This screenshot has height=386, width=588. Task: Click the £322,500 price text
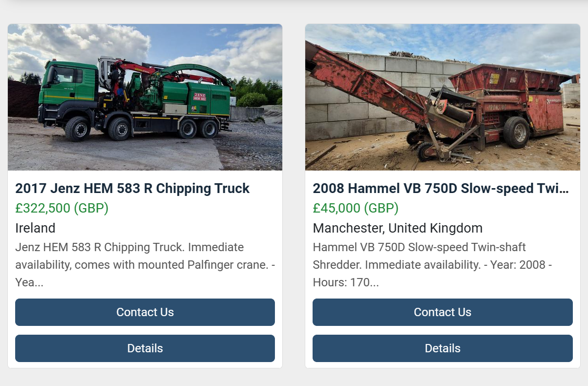61,208
